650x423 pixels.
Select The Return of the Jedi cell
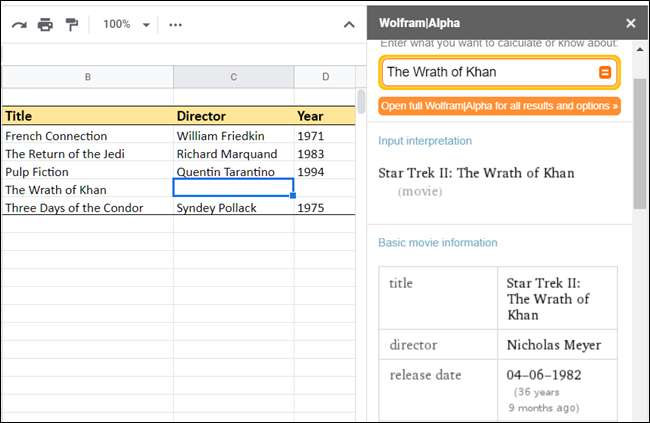[x=87, y=154]
